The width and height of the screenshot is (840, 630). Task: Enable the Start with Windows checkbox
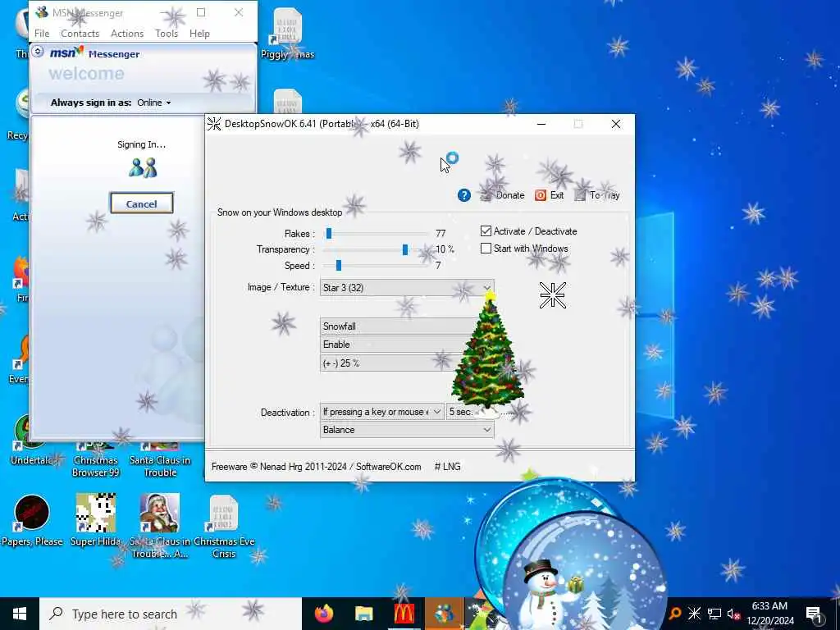486,248
